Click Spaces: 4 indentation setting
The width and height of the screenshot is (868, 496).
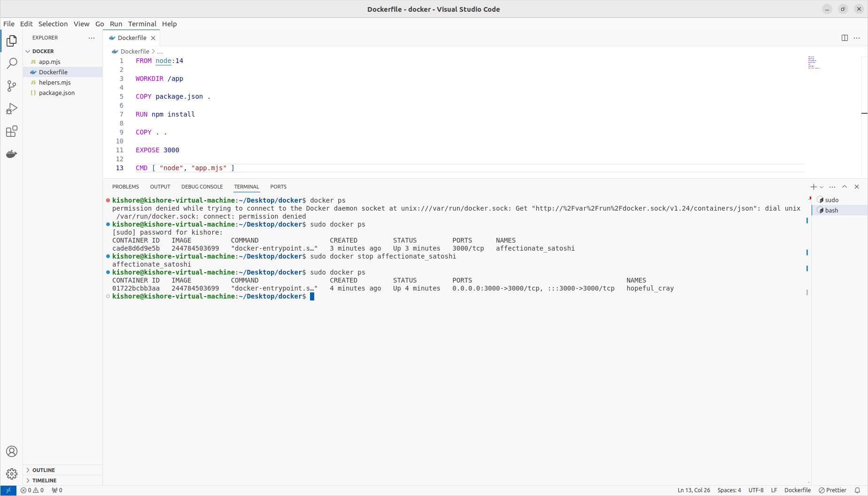729,490
